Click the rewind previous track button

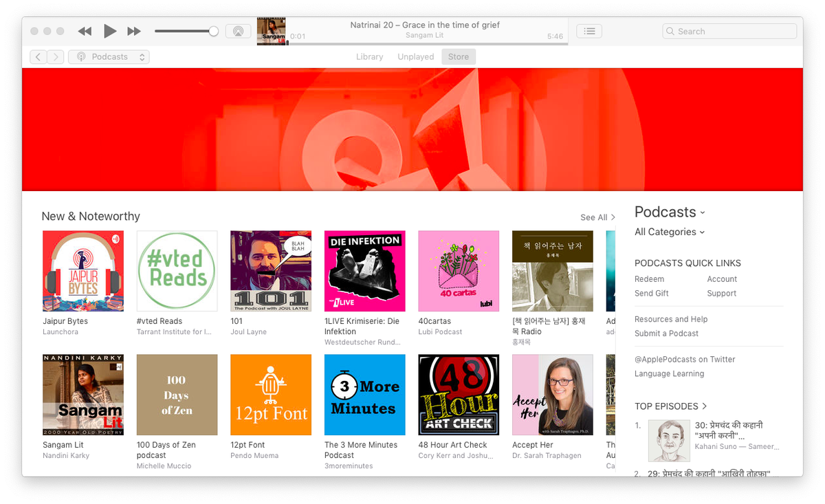[x=85, y=32]
